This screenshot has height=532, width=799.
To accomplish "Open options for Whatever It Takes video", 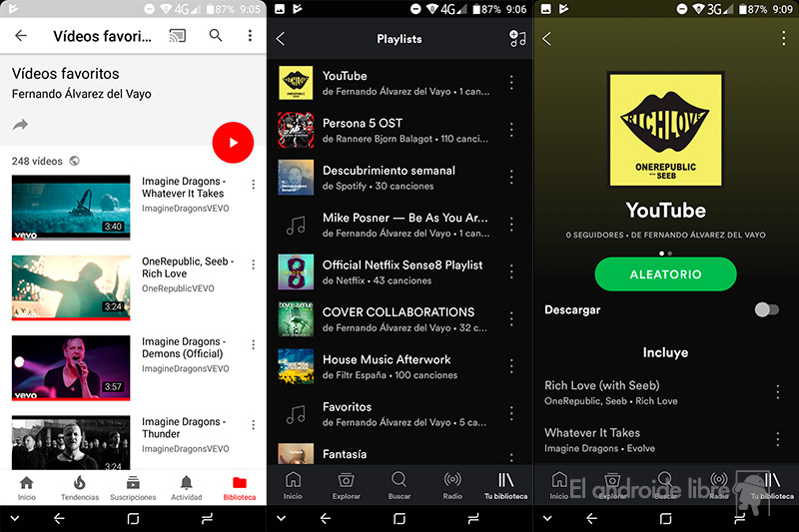I will click(254, 185).
